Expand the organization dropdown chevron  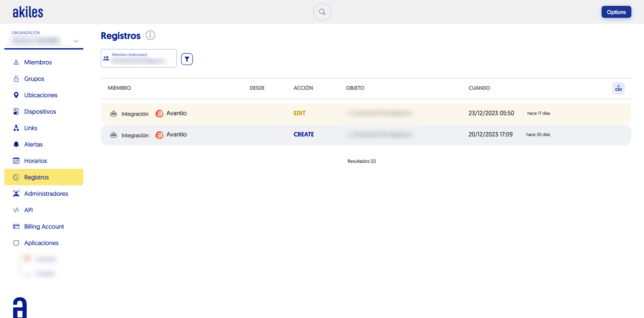coord(76,41)
